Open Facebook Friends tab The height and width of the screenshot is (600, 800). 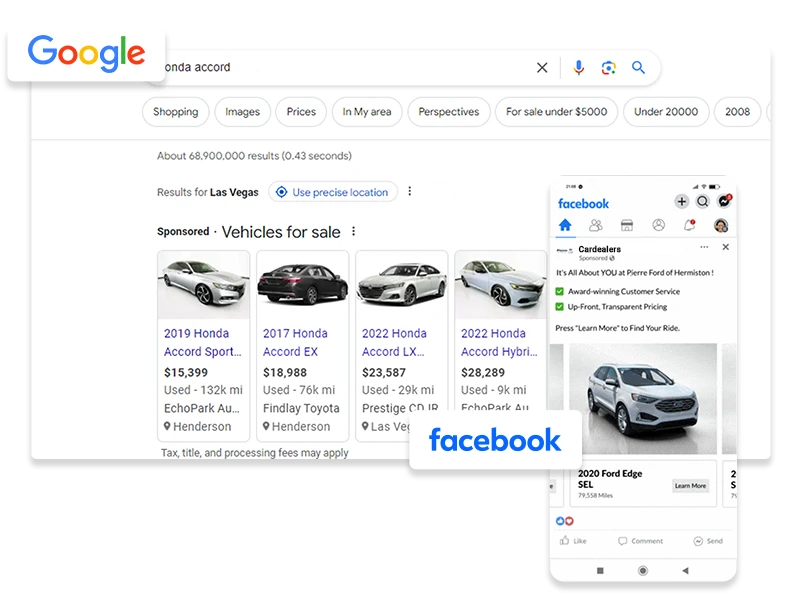(595, 225)
